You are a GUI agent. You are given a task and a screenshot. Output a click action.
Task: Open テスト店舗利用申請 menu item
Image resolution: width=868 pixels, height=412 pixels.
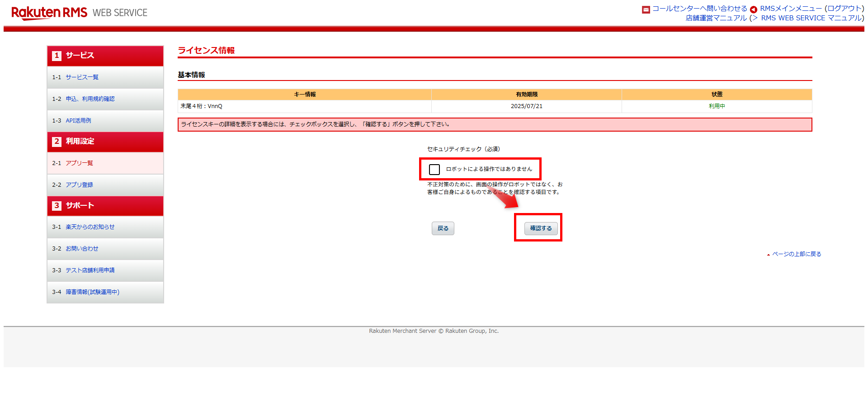click(x=90, y=270)
